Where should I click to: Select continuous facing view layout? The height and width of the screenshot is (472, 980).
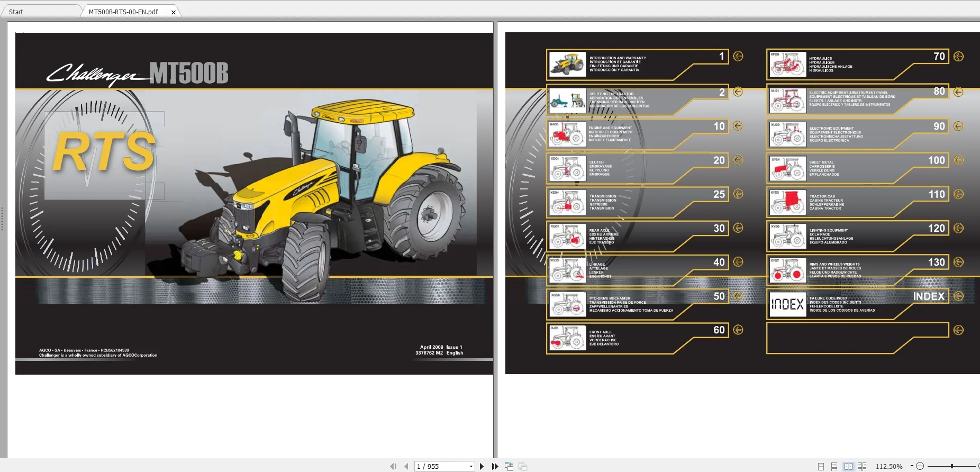pyautogui.click(x=862, y=466)
